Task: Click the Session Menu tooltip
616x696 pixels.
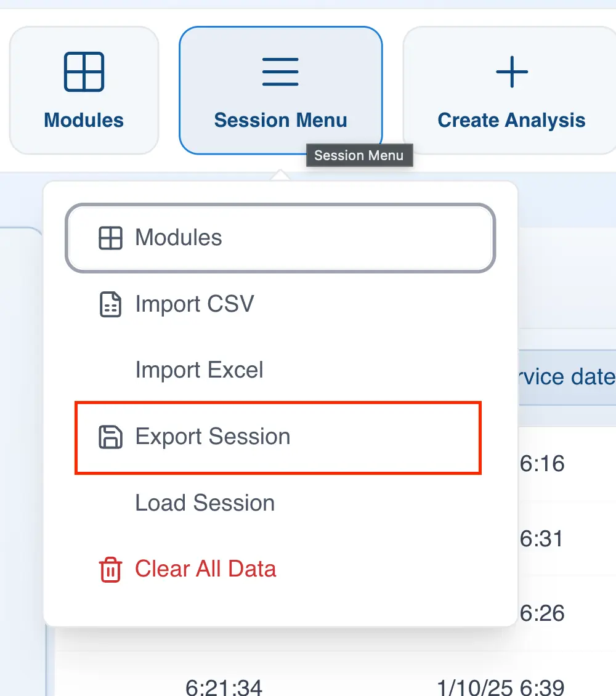Action: (359, 155)
